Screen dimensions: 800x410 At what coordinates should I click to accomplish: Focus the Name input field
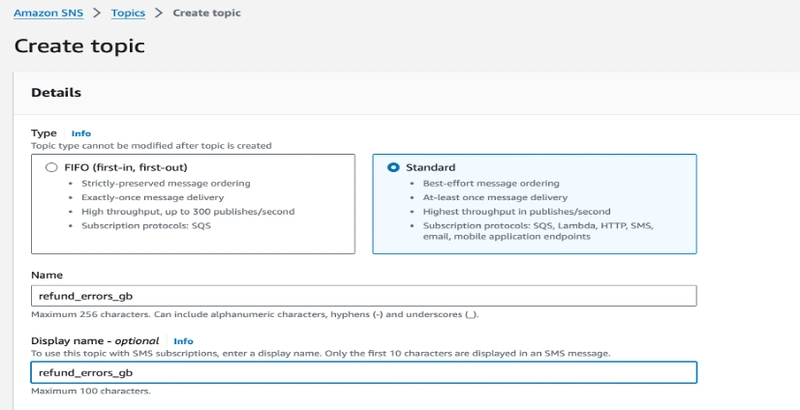click(364, 296)
